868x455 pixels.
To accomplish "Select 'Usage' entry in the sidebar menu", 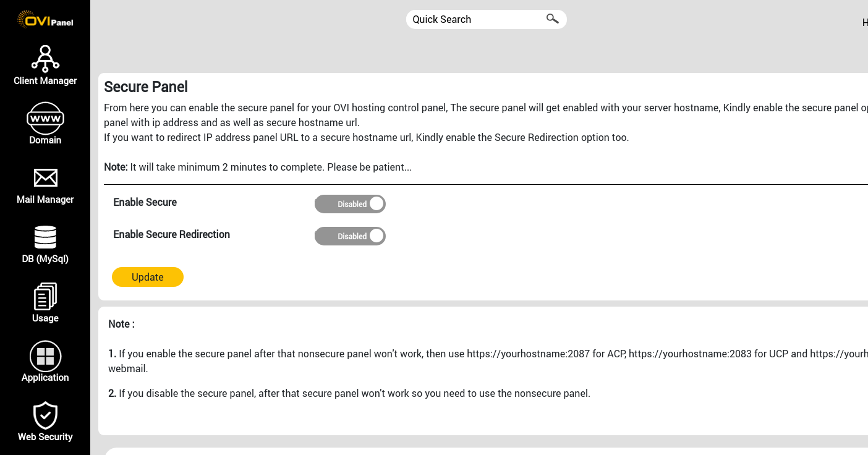I will 45,318.
